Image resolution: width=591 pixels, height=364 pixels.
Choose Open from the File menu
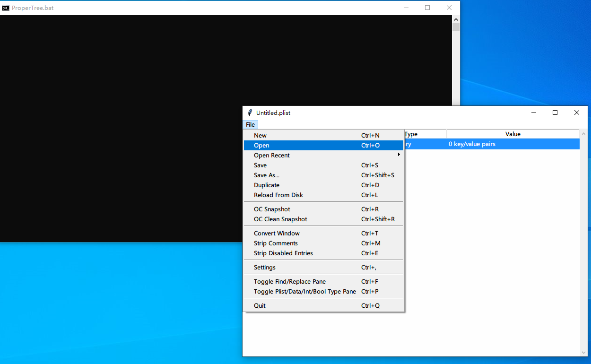[261, 146]
